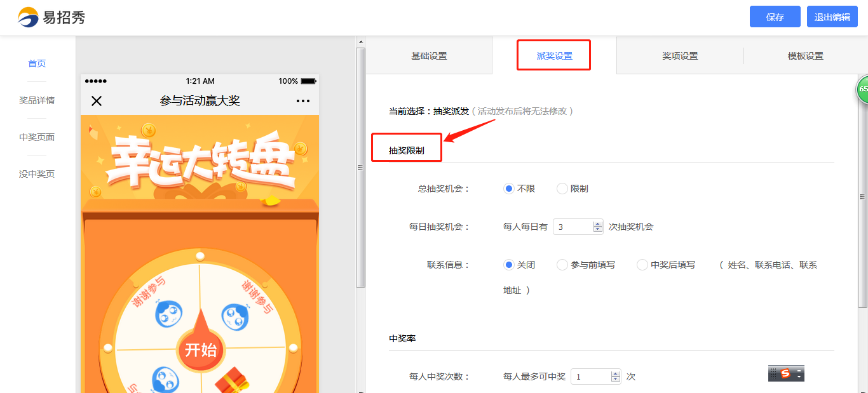868x393 pixels.
Task: Select 参与前填写 for 联系信息
Action: [x=562, y=265]
